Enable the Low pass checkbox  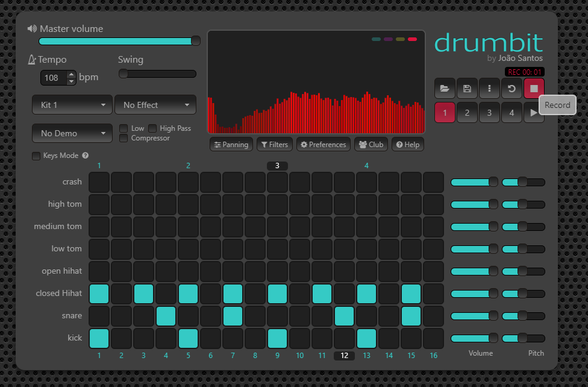[124, 128]
